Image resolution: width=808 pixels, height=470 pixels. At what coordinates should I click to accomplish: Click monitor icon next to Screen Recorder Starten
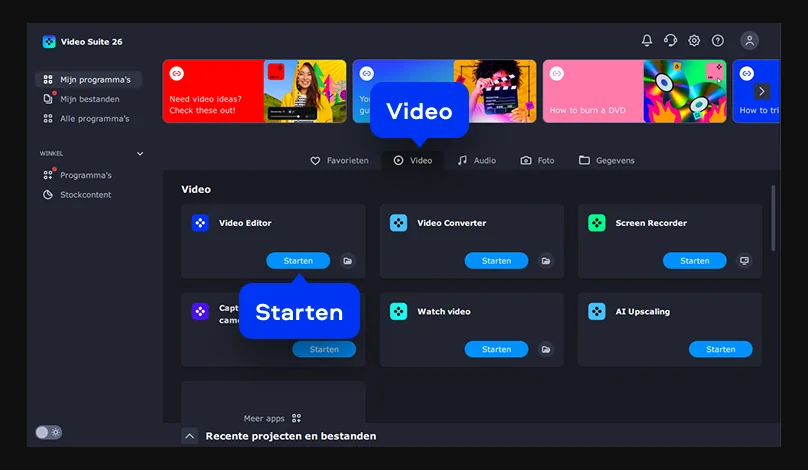(x=744, y=261)
